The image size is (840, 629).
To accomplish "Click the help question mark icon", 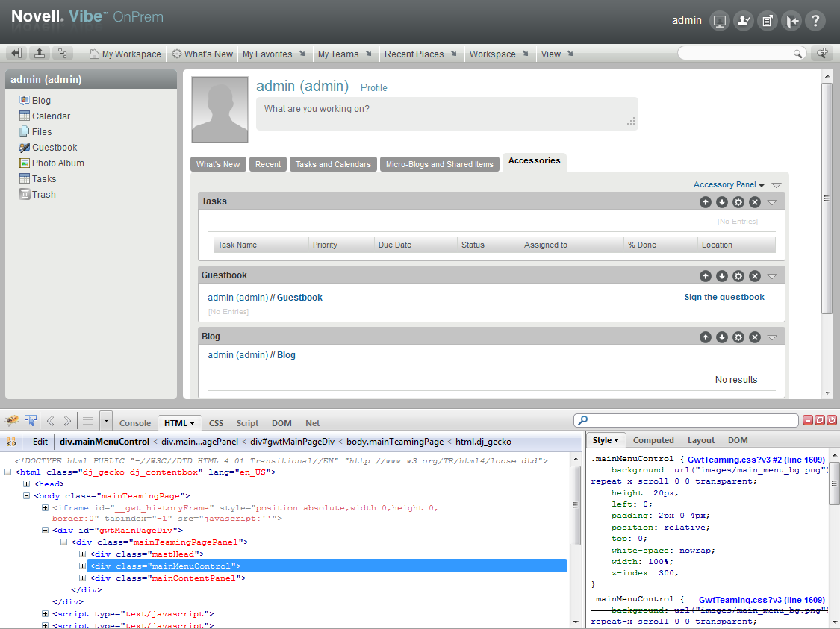I will [x=815, y=21].
